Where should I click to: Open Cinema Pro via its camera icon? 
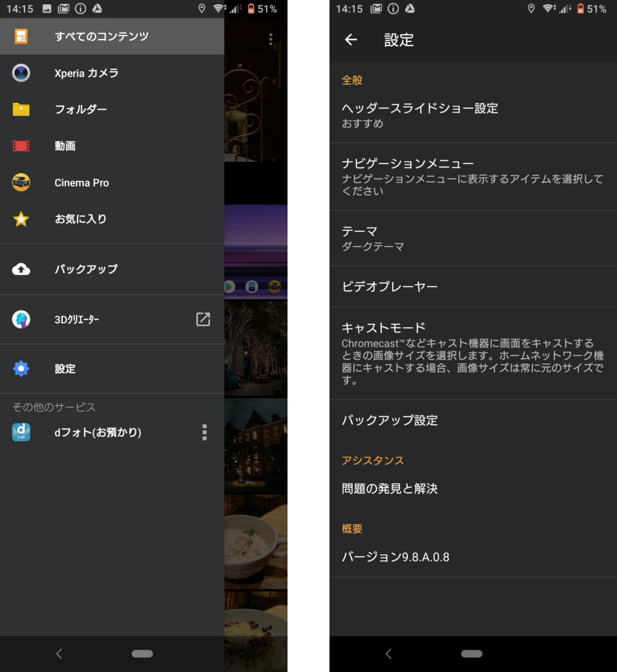(21, 183)
